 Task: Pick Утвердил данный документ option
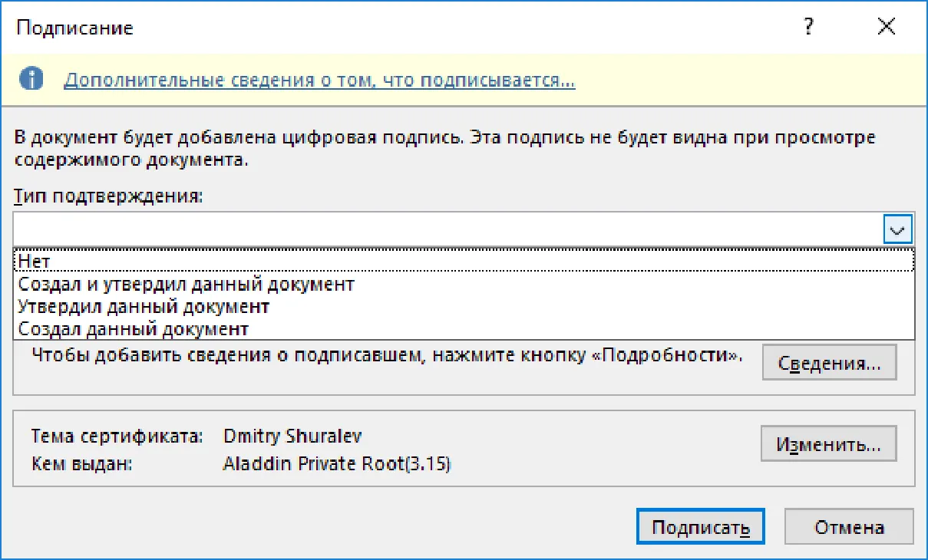[x=464, y=307]
